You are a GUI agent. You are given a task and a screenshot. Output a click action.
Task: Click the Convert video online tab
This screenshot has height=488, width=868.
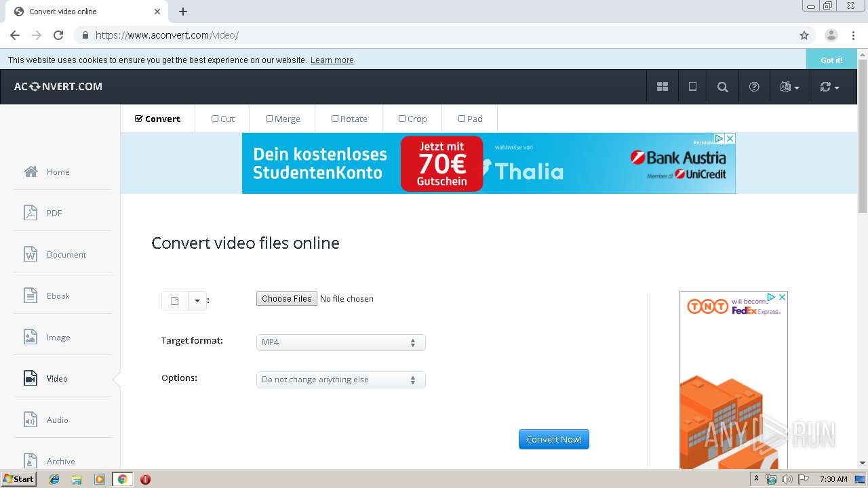tap(87, 12)
